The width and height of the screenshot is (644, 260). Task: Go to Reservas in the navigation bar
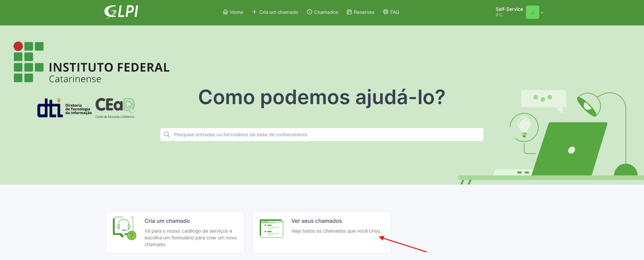pyautogui.click(x=360, y=12)
